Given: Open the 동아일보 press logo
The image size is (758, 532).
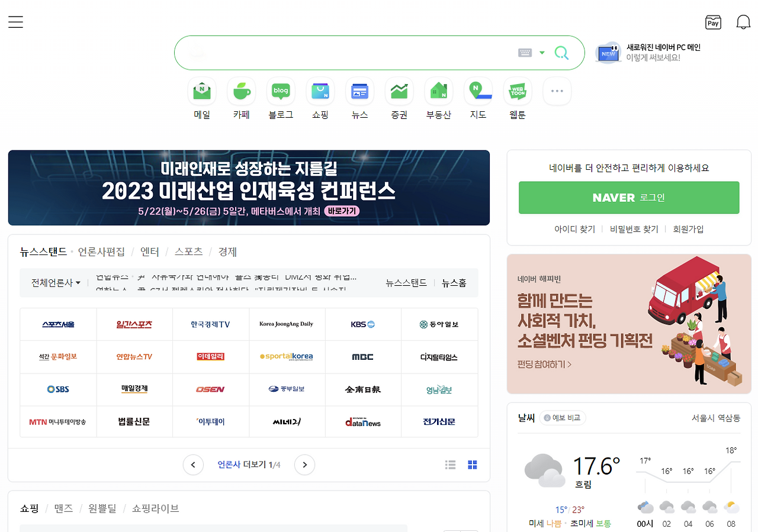Looking at the screenshot, I should [x=439, y=324].
